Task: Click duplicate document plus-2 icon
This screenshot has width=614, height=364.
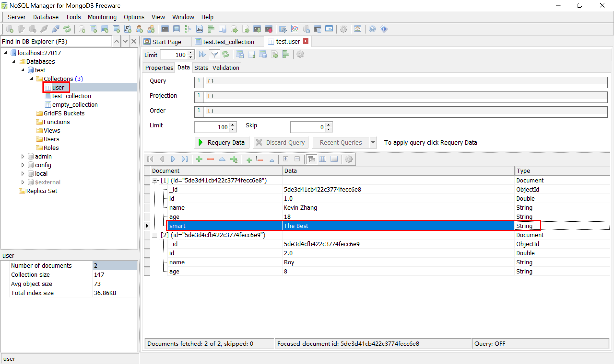Action: 234,159
